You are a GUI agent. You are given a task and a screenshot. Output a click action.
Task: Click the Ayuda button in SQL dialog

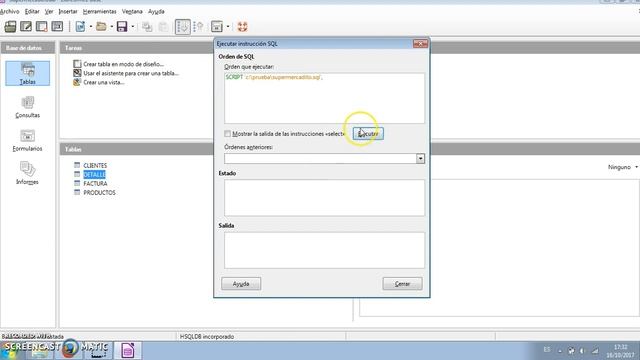tap(241, 284)
